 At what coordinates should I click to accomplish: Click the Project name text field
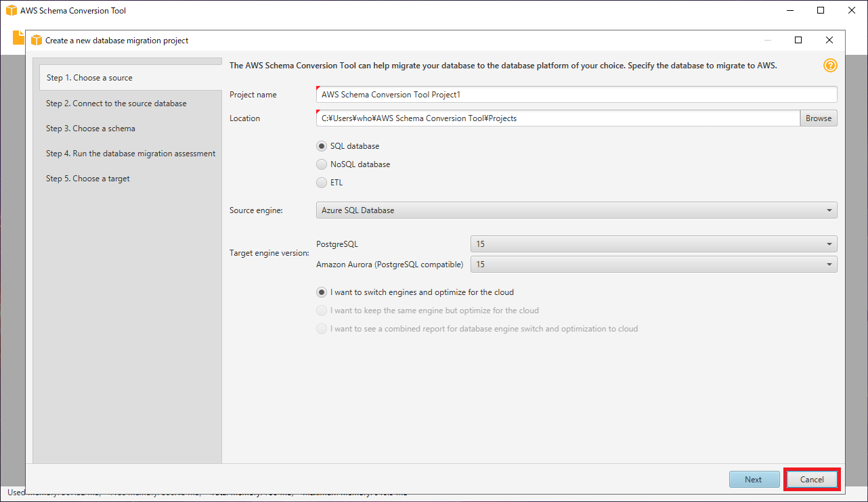coord(576,95)
